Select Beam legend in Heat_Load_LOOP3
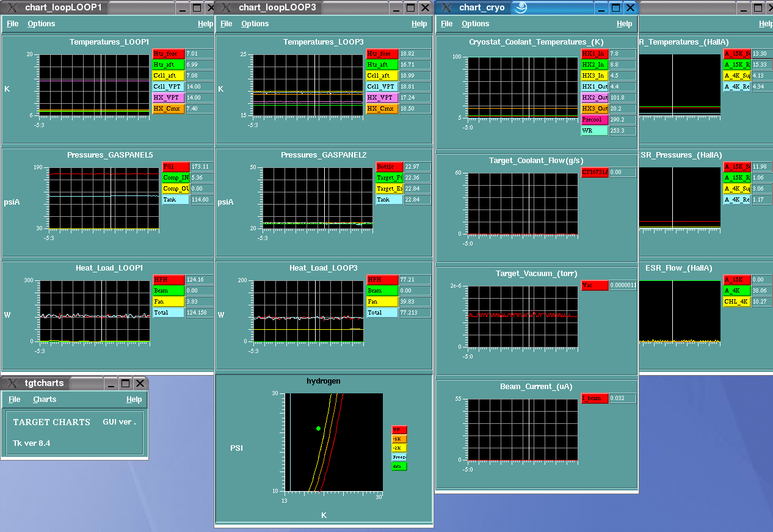Image resolution: width=773 pixels, height=532 pixels. [x=382, y=291]
